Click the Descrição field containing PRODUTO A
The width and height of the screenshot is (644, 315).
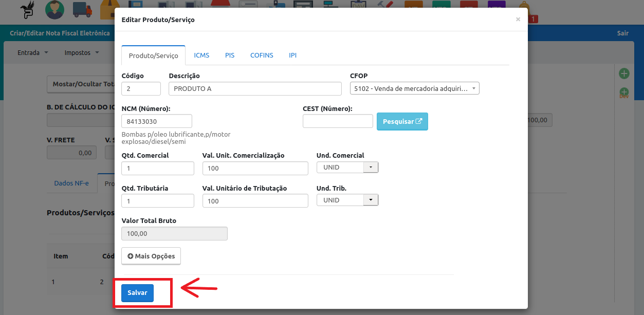[255, 88]
